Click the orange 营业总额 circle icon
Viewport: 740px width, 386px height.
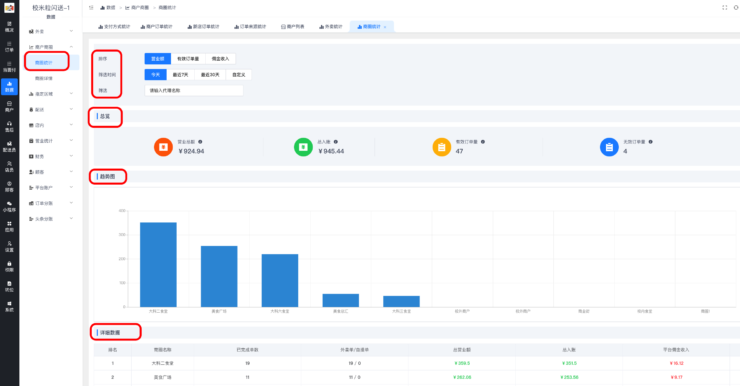tap(163, 147)
